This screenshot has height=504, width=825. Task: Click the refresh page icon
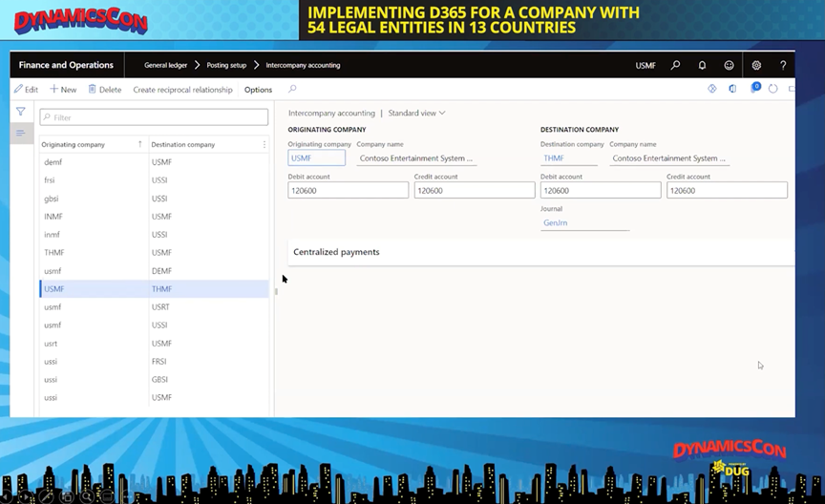pyautogui.click(x=772, y=90)
